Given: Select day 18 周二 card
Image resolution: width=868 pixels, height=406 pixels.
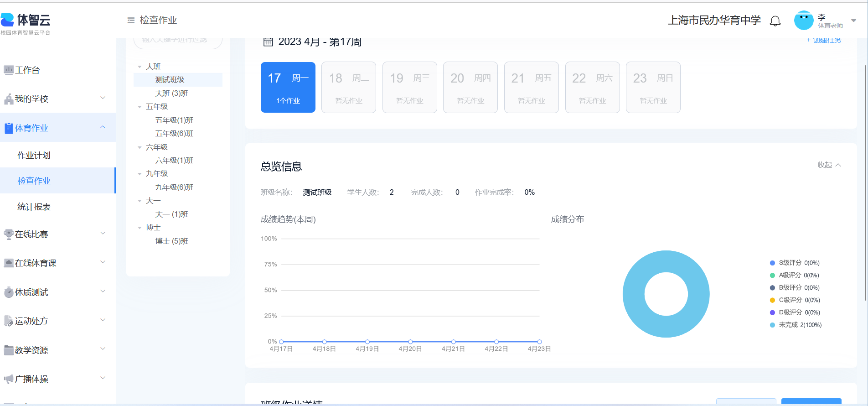Looking at the screenshot, I should pyautogui.click(x=349, y=87).
